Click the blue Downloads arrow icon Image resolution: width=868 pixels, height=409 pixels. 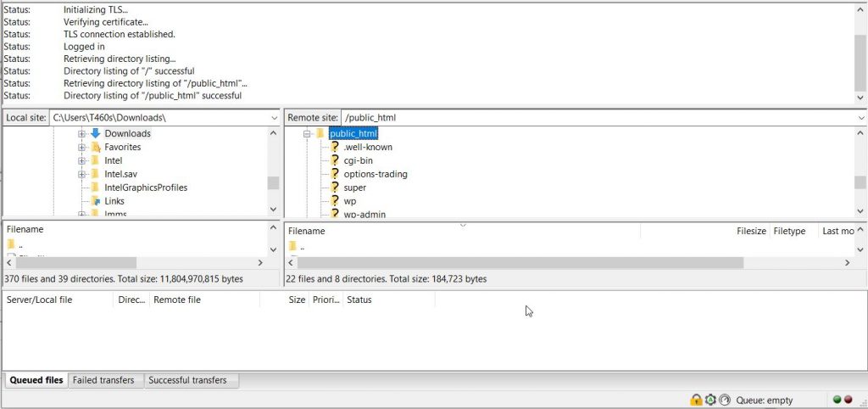point(95,133)
